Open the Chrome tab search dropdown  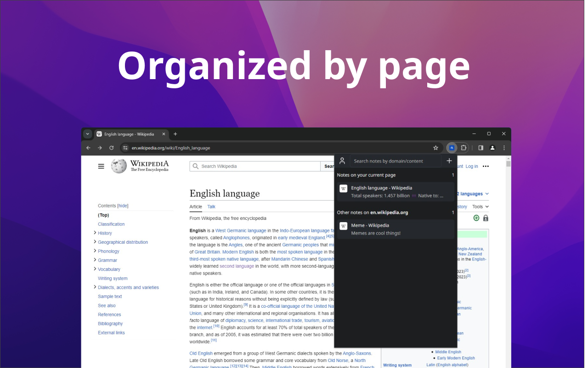(87, 134)
